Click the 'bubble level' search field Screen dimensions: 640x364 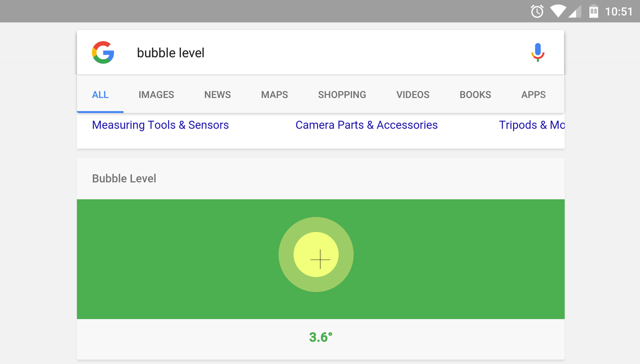(x=320, y=53)
